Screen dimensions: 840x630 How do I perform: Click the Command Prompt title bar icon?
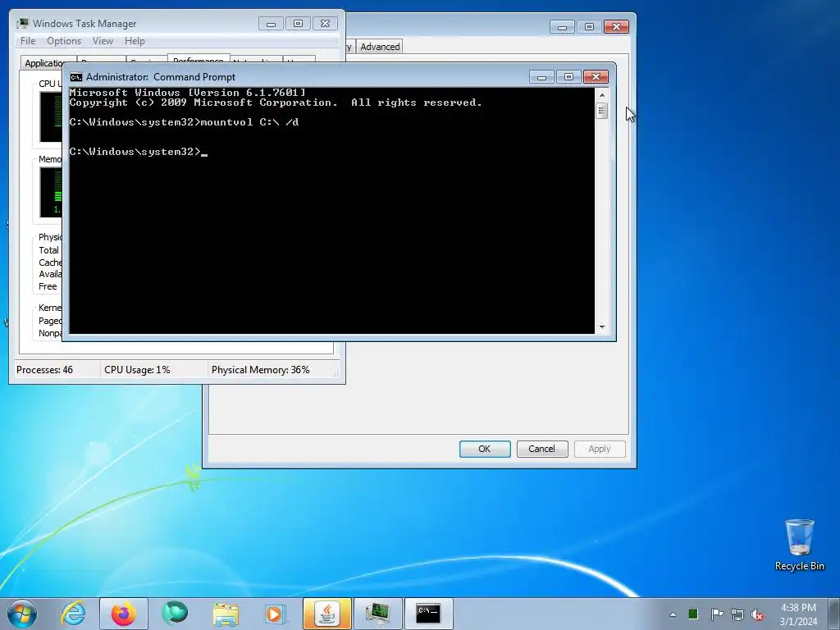tap(76, 77)
